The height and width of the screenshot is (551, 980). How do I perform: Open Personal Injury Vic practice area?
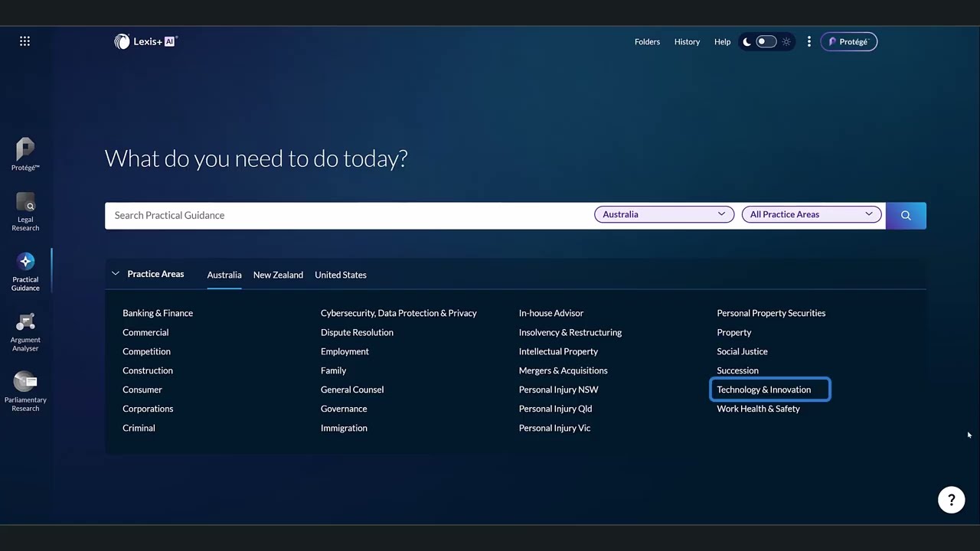pyautogui.click(x=555, y=428)
